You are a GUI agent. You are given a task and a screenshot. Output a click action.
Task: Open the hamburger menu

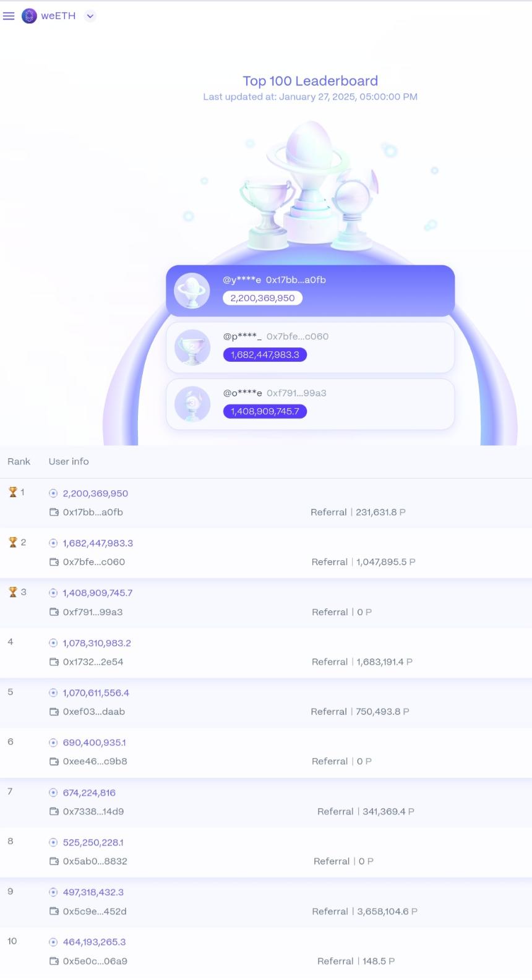(9, 16)
